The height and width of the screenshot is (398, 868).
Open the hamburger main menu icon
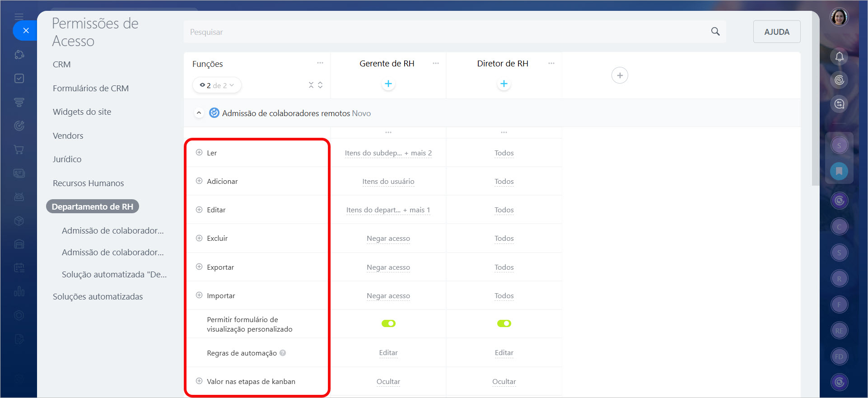point(19,17)
